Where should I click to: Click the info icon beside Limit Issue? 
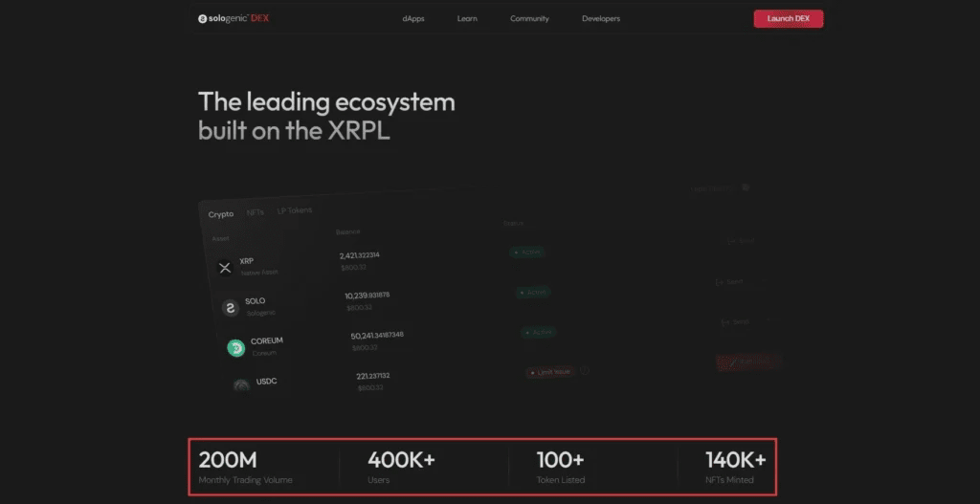585,370
